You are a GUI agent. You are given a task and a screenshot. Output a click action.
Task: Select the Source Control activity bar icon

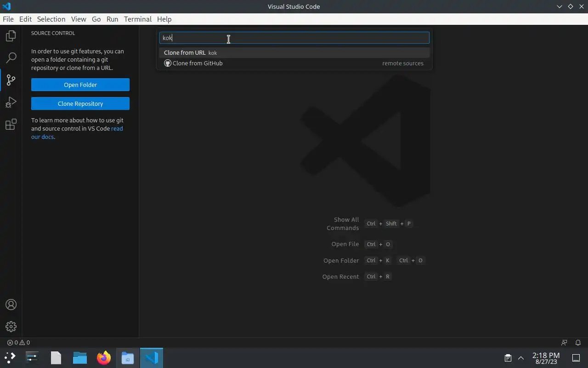(x=11, y=80)
